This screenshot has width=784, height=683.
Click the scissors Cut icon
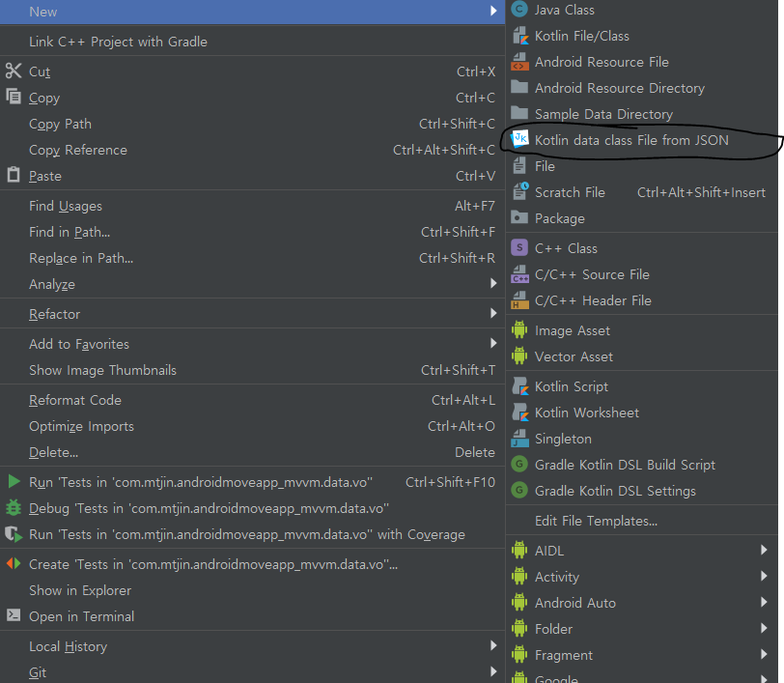pyautogui.click(x=14, y=71)
